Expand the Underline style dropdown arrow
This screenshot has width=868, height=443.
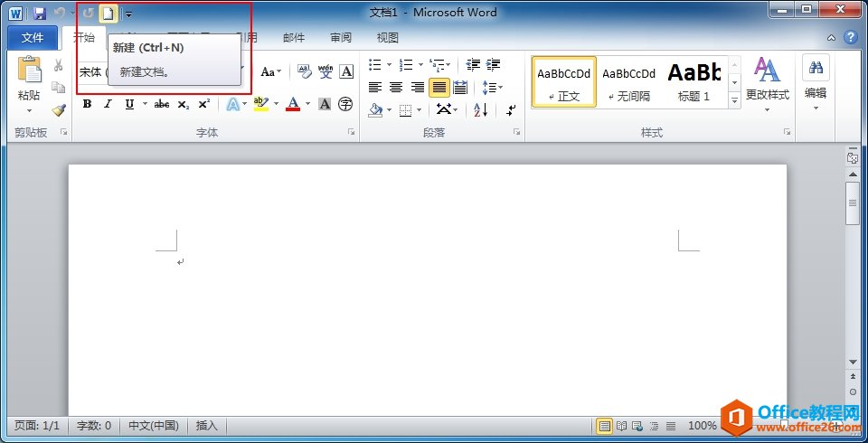145,104
